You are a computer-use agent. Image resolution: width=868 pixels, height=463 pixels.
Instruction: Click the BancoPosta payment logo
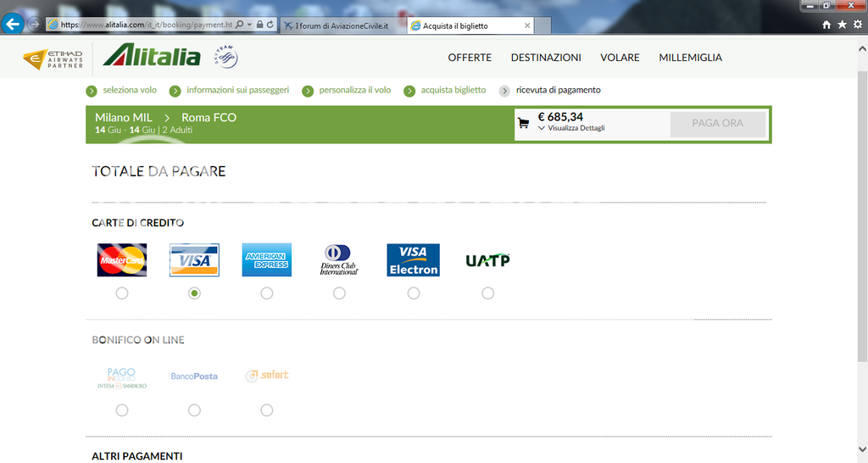click(194, 376)
